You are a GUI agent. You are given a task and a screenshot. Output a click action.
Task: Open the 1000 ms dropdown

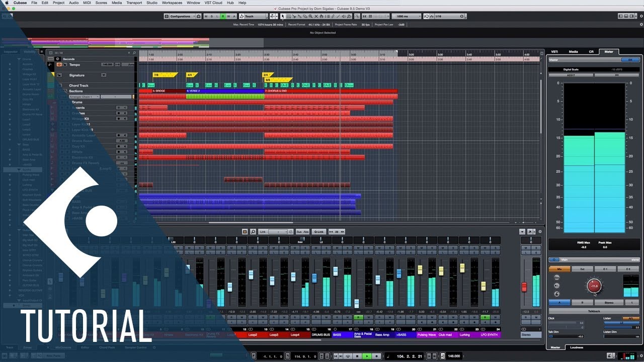click(x=406, y=16)
